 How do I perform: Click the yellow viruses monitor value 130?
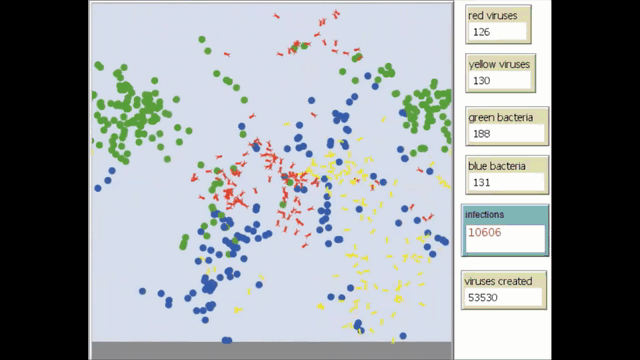(x=500, y=80)
